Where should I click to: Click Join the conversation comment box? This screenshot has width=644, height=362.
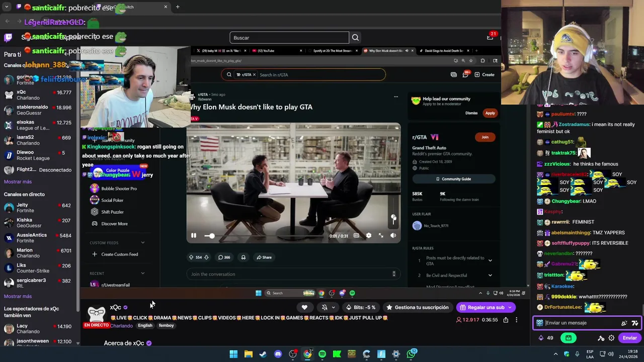[x=293, y=274]
